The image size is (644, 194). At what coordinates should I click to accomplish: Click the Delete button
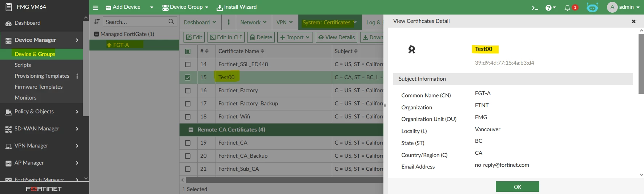261,37
